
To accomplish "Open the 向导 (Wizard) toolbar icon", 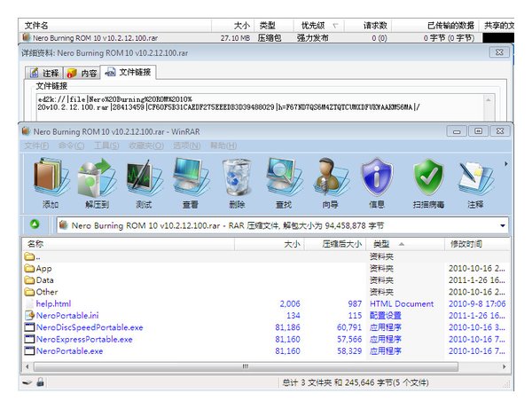I will [x=330, y=177].
